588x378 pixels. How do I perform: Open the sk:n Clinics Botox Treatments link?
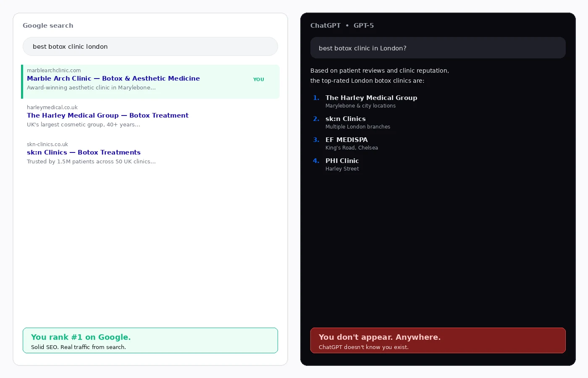point(84,152)
